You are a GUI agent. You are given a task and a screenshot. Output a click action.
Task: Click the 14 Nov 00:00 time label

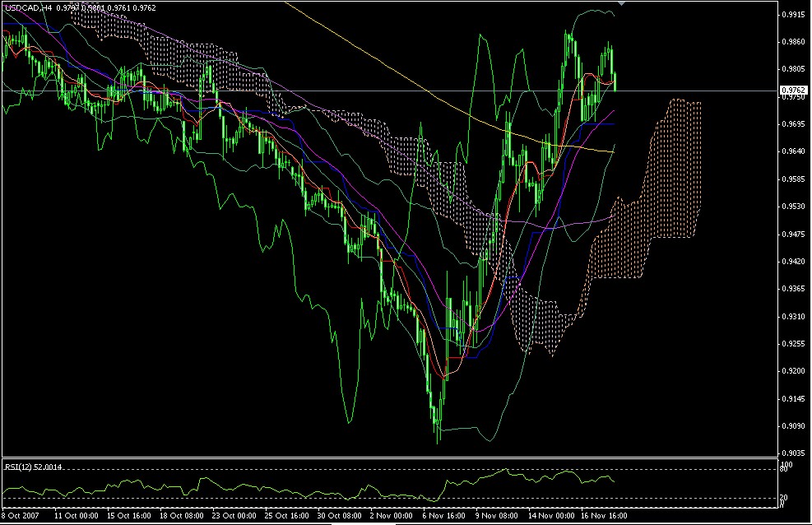551,516
